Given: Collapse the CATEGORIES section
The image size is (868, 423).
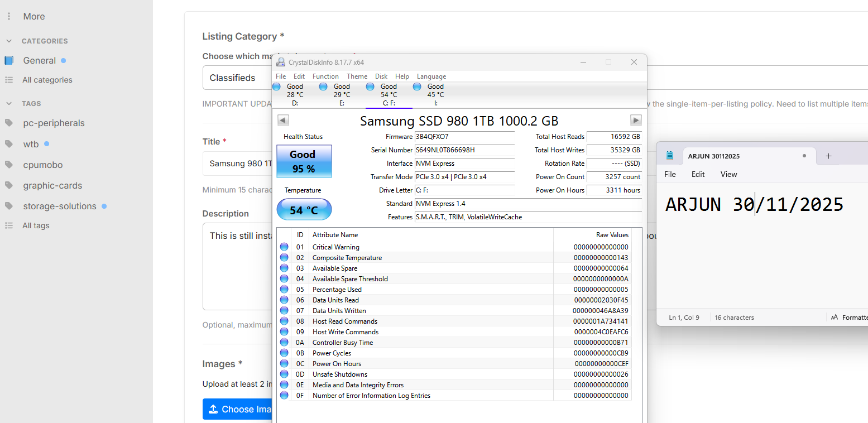Looking at the screenshot, I should click(9, 41).
